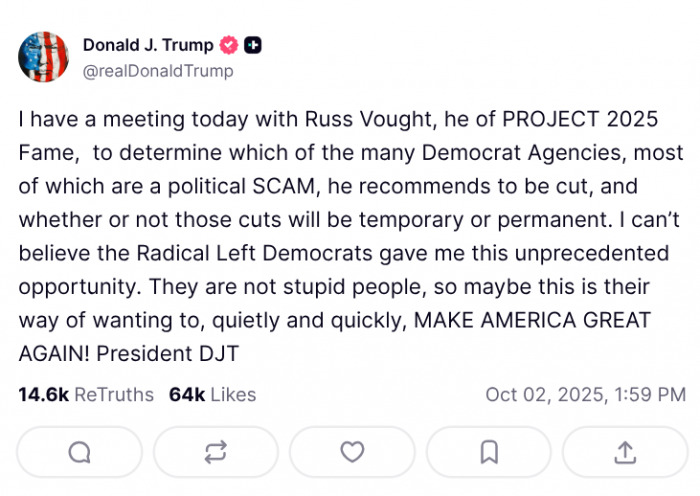Click the @realDonaldTrump handle
This screenshot has height=496, width=700.
(x=157, y=71)
